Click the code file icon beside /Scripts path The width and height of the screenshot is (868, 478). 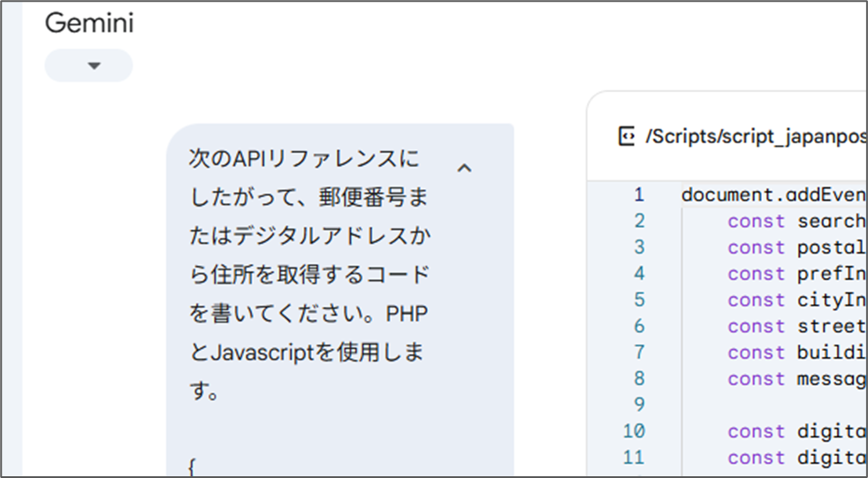(x=626, y=136)
